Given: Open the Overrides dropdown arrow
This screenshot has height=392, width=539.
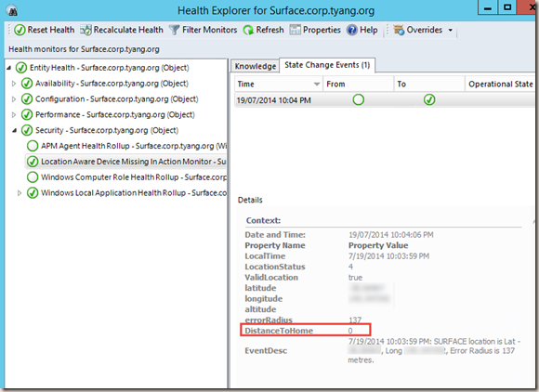Looking at the screenshot, I should coord(451,31).
